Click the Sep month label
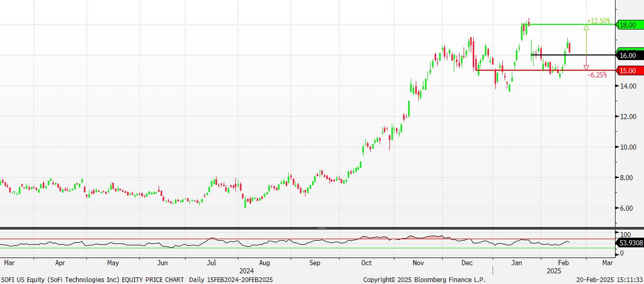The image size is (644, 284). coord(315,263)
